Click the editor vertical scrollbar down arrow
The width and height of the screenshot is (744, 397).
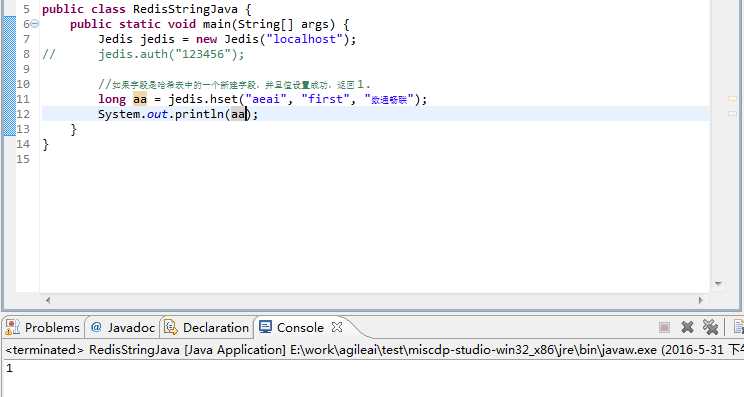(718, 284)
